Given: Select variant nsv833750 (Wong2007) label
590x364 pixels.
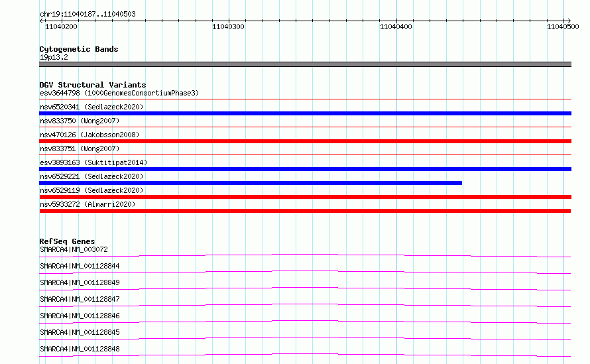Looking at the screenshot, I should tap(80, 121).
